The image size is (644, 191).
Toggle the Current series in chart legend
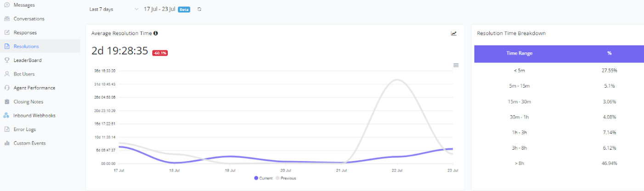(263, 178)
